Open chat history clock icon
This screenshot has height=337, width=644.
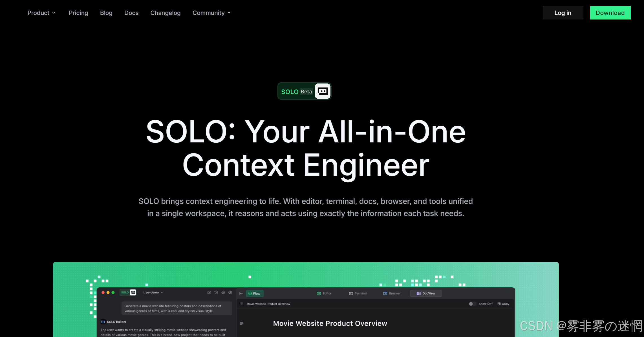(216, 292)
